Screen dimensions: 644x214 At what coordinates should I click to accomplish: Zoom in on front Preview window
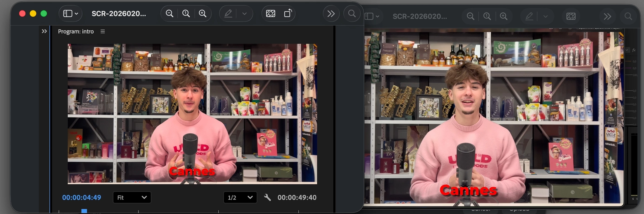coord(202,13)
